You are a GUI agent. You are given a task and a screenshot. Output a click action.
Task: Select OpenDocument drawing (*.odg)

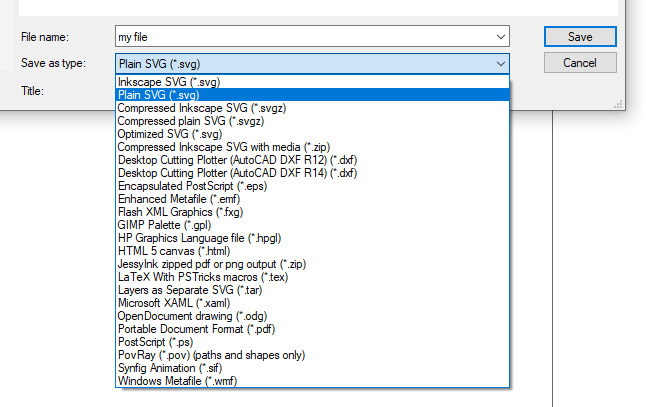(x=312, y=316)
